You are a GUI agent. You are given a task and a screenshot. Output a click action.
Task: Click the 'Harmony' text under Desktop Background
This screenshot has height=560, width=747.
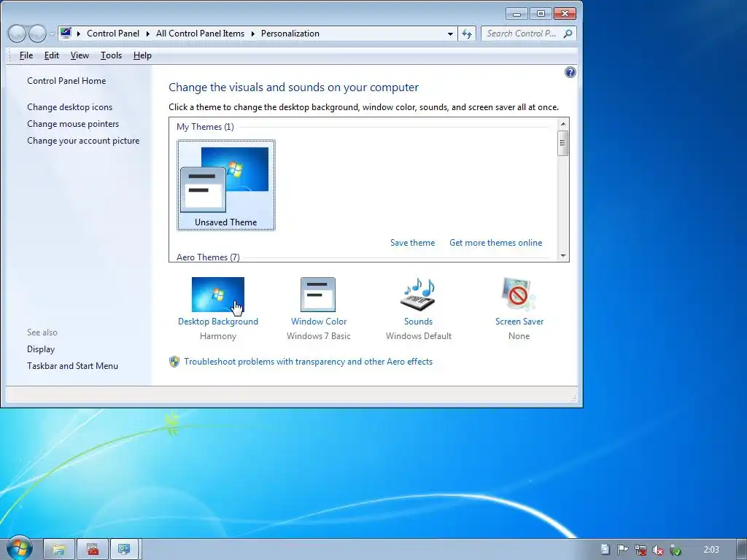tap(217, 335)
